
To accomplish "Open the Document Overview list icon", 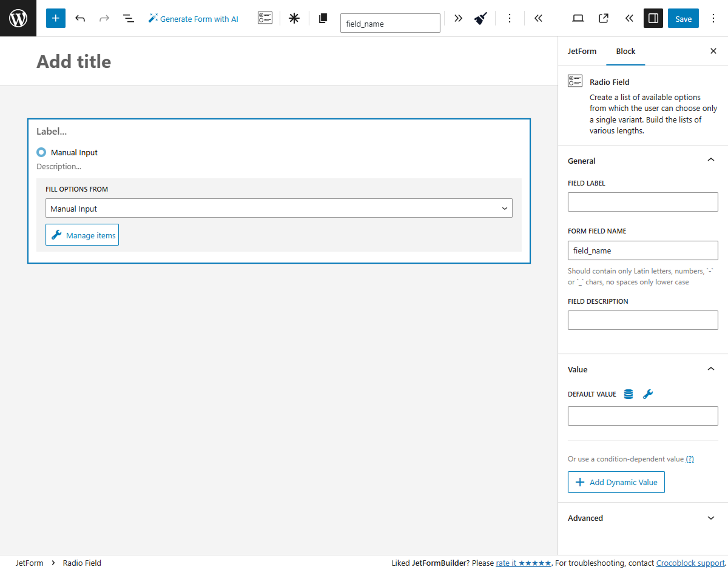I will (x=129, y=18).
